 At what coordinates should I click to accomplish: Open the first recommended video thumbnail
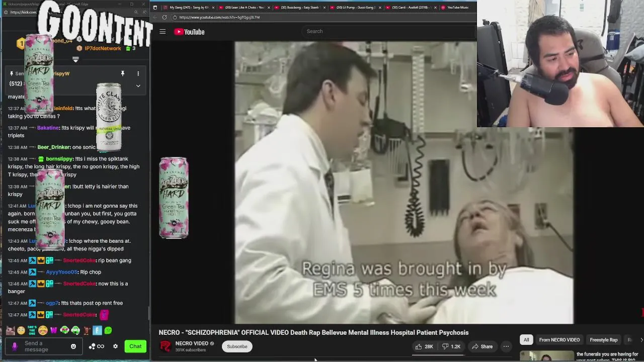point(546,356)
